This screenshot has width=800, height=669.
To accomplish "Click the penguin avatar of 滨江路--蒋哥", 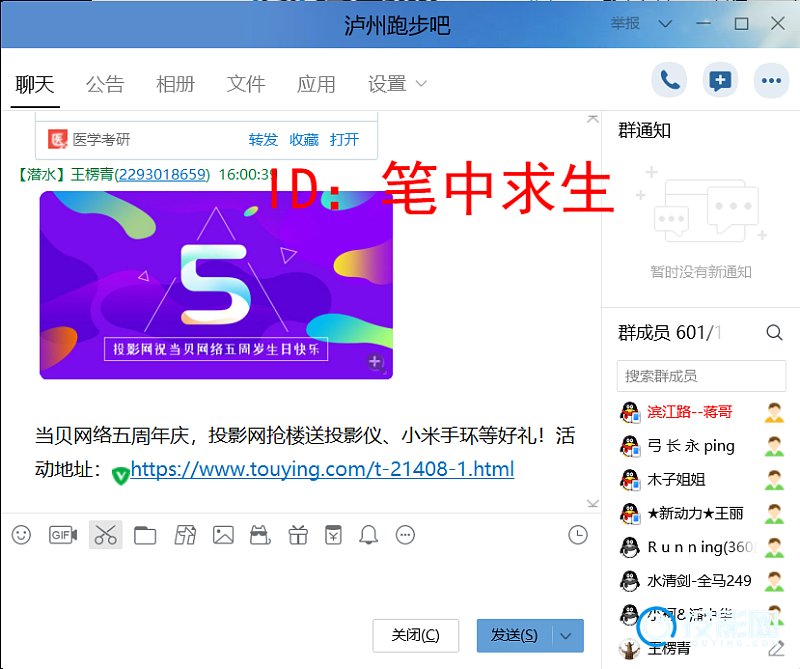I will [630, 412].
